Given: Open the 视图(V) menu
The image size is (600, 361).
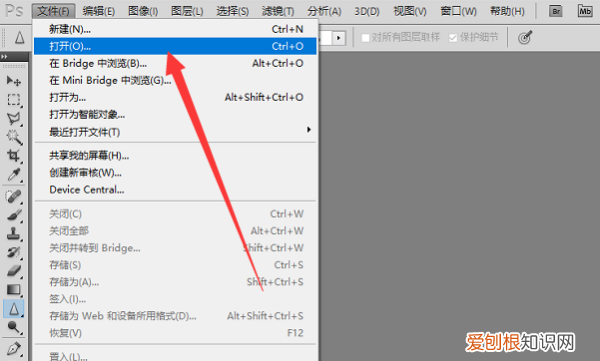Looking at the screenshot, I should click(410, 11).
